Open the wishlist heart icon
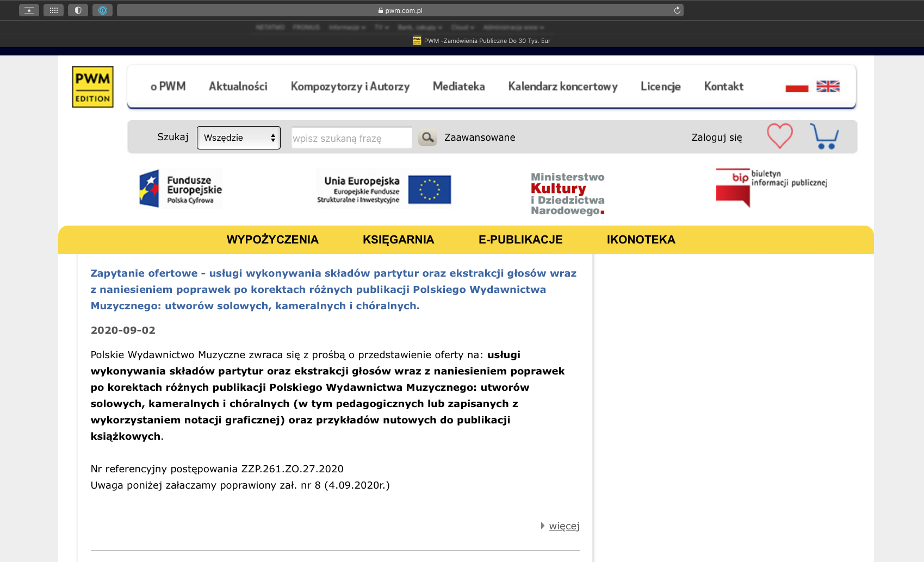 point(779,136)
